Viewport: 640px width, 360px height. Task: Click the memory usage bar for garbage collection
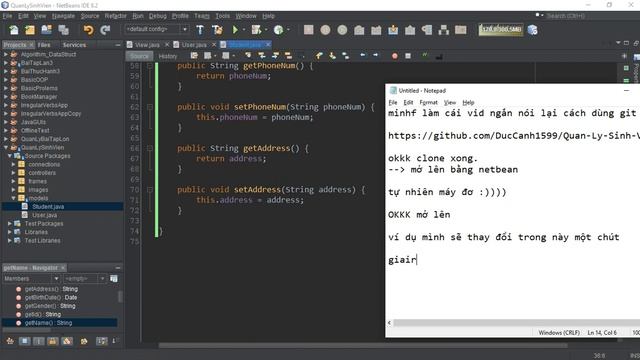click(500, 29)
